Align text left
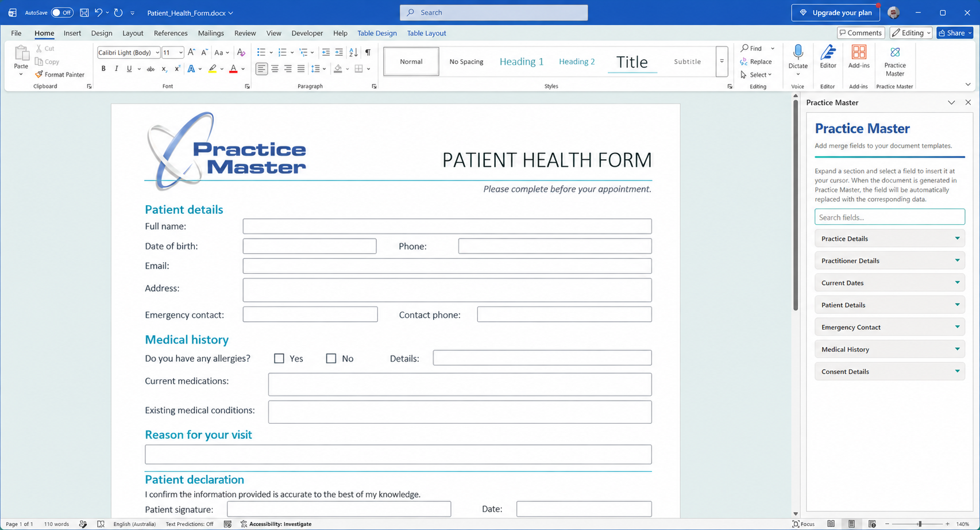This screenshot has height=530, width=980. pos(261,69)
